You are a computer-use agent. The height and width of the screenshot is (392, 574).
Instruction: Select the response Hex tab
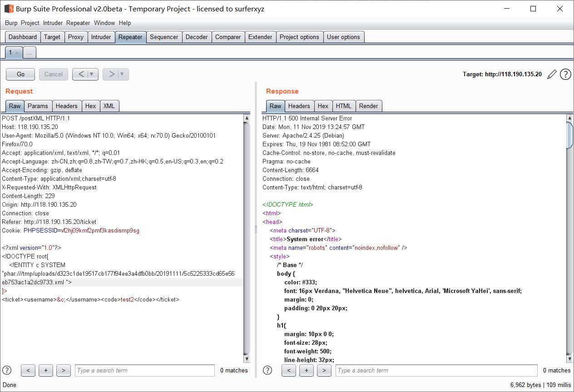coord(323,106)
